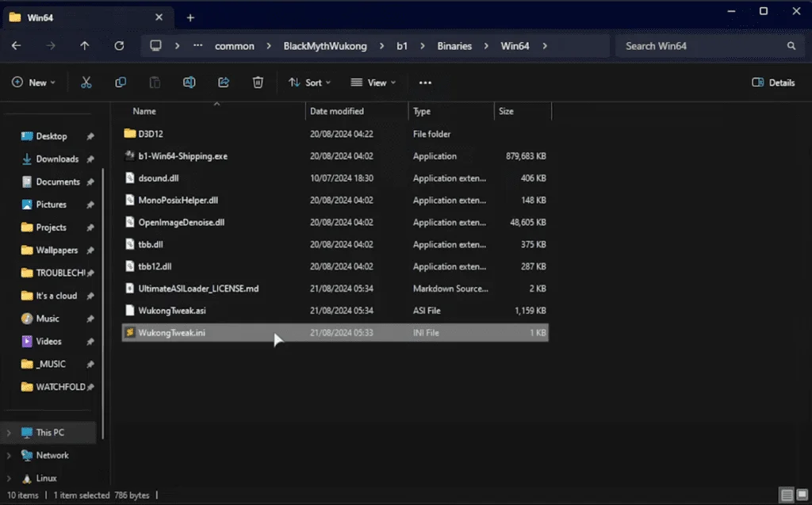
Task: Go back with the left arrow
Action: click(16, 45)
